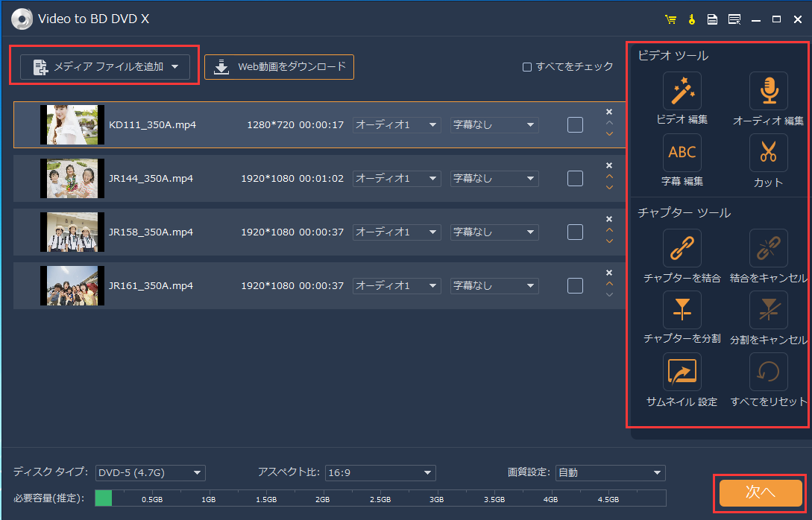Open the アスペクト比 ratio dropdown
Viewport: 812px width, 520px height.
380,472
